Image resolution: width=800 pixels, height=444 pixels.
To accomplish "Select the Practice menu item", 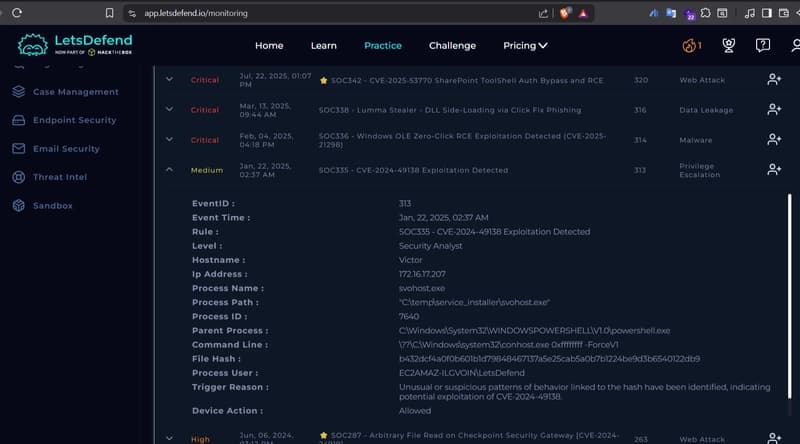I will tap(383, 45).
